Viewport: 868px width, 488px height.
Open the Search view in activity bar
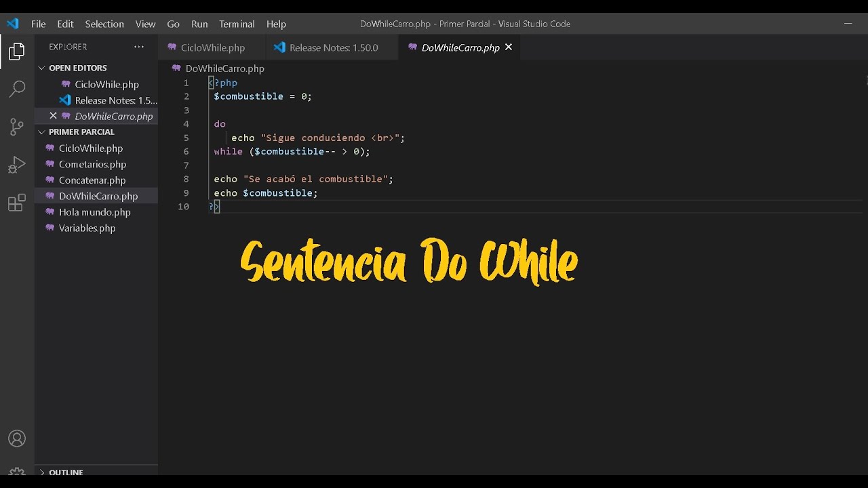[x=17, y=89]
